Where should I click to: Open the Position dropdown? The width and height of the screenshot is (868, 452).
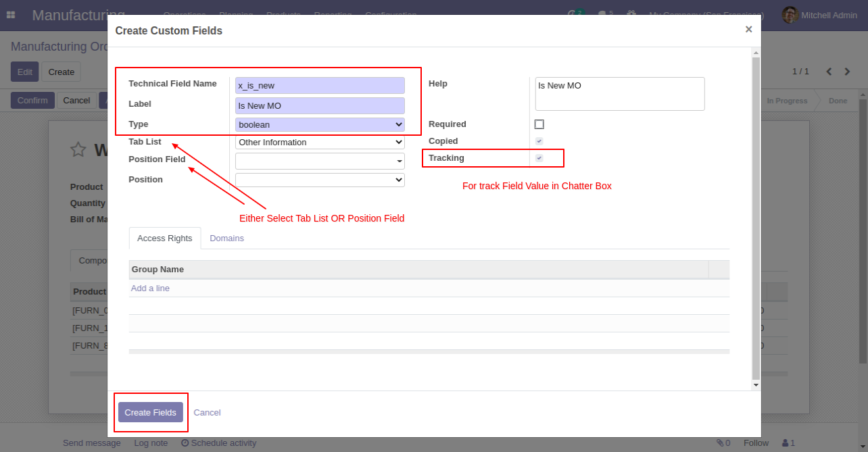[x=320, y=180]
